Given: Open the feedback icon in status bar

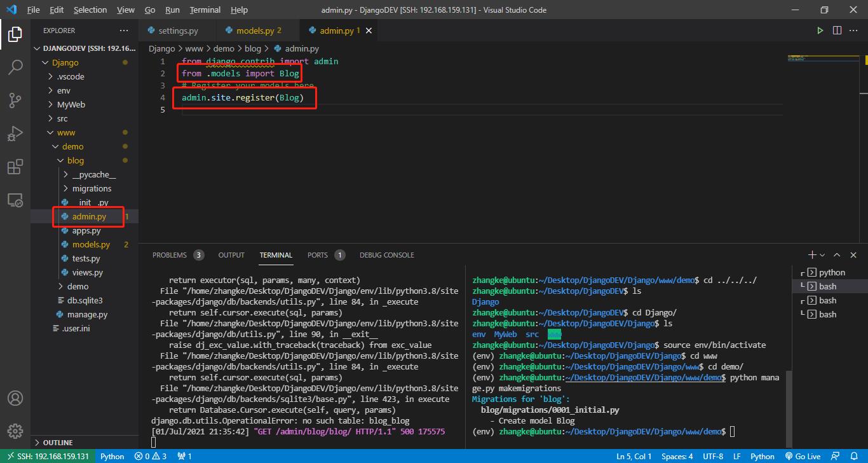Looking at the screenshot, I should pos(837,456).
